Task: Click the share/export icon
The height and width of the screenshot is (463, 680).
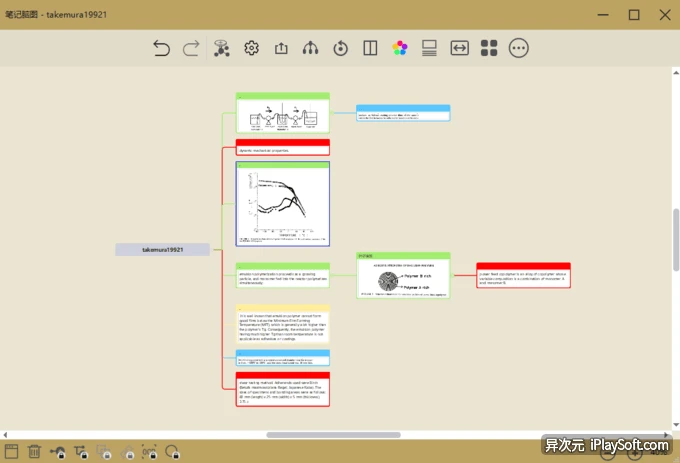Action: 281,48
